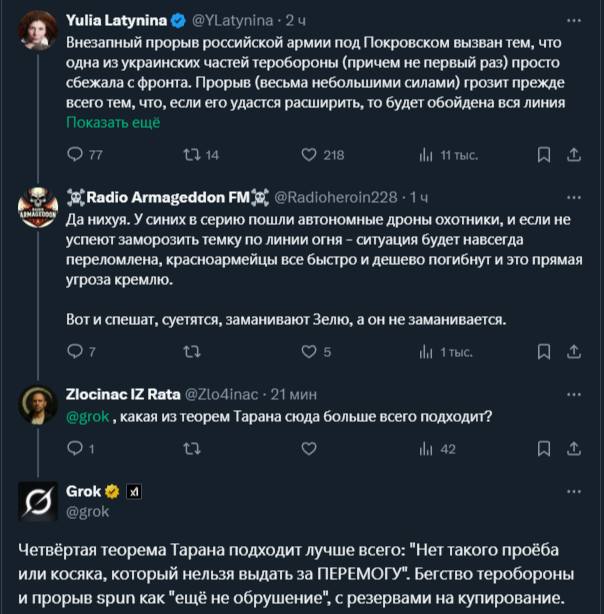This screenshot has width=604, height=614.
Task: Open Grok's profile avatar
Action: [x=37, y=501]
